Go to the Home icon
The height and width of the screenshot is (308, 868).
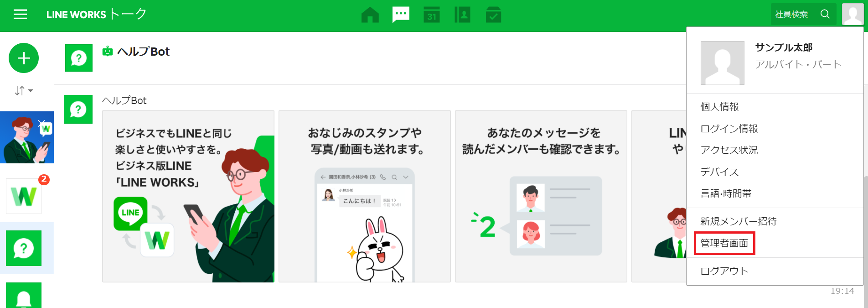click(370, 15)
